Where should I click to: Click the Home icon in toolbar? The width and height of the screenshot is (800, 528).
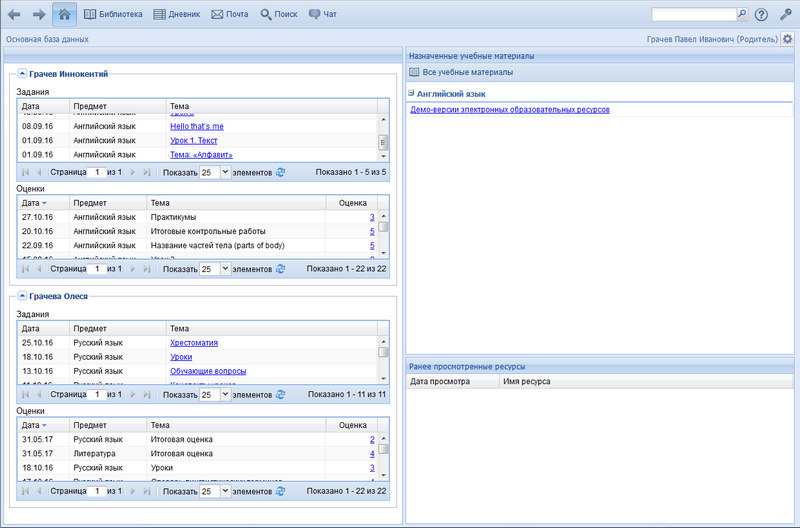pyautogui.click(x=64, y=15)
